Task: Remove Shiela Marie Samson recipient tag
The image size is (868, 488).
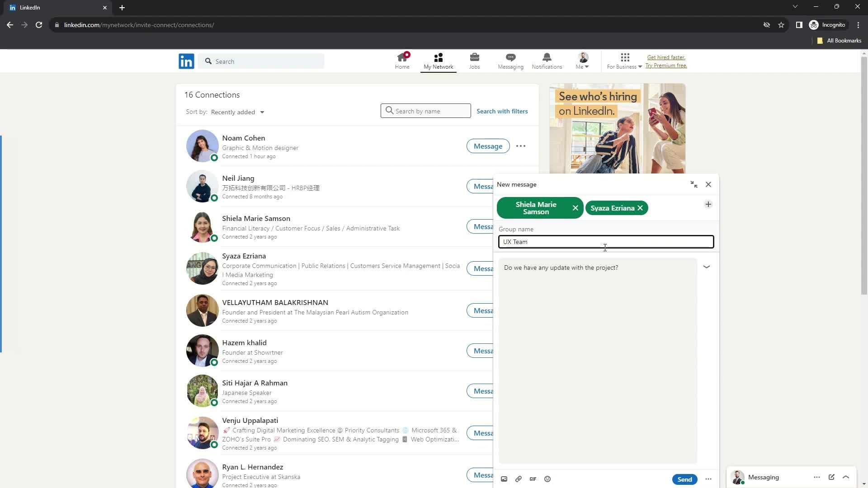Action: click(574, 208)
